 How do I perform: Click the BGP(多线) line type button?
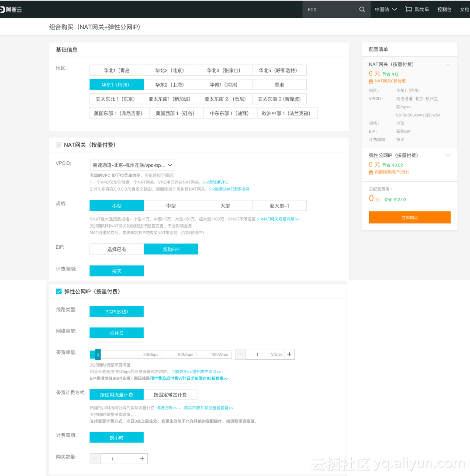(x=117, y=312)
